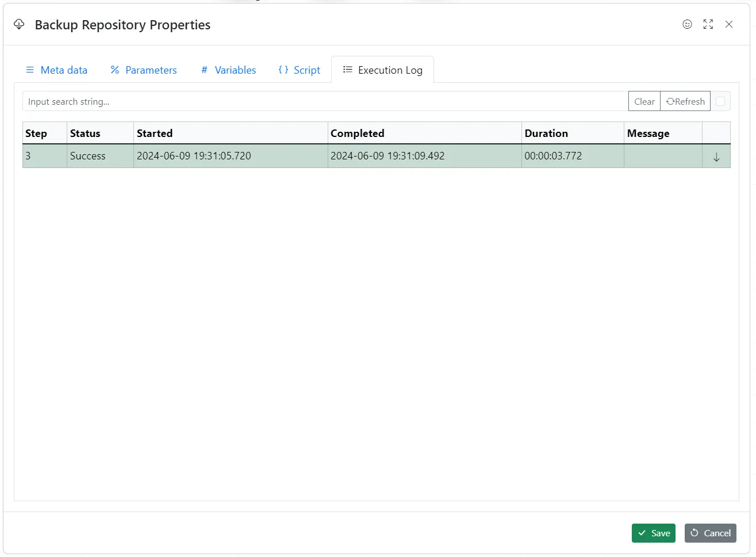The height and width of the screenshot is (557, 756).
Task: Click the cloud download icon in title bar
Action: pos(19,24)
